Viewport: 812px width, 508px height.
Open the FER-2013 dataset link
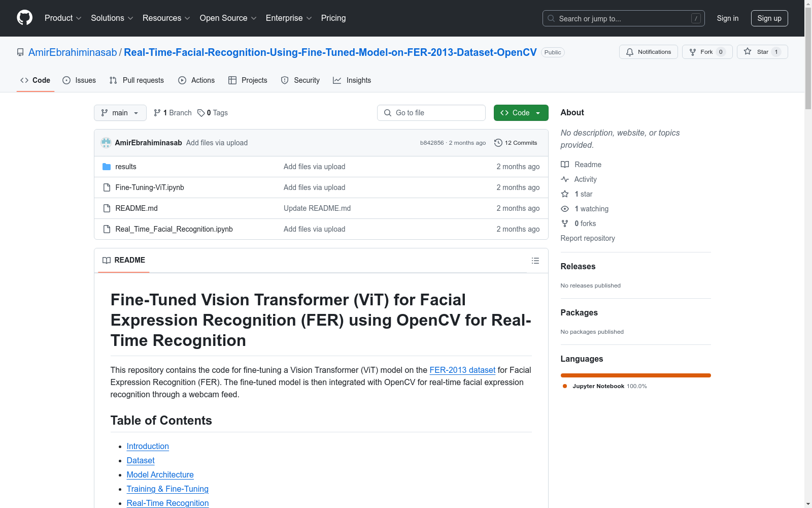[462, 370]
